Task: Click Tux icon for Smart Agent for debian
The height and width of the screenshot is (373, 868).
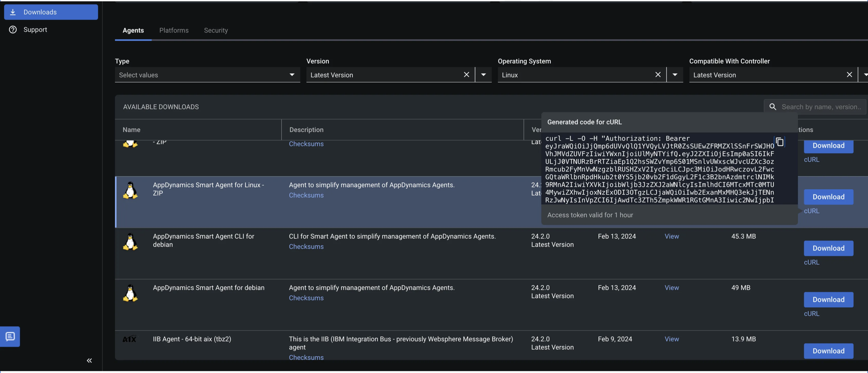Action: click(130, 293)
